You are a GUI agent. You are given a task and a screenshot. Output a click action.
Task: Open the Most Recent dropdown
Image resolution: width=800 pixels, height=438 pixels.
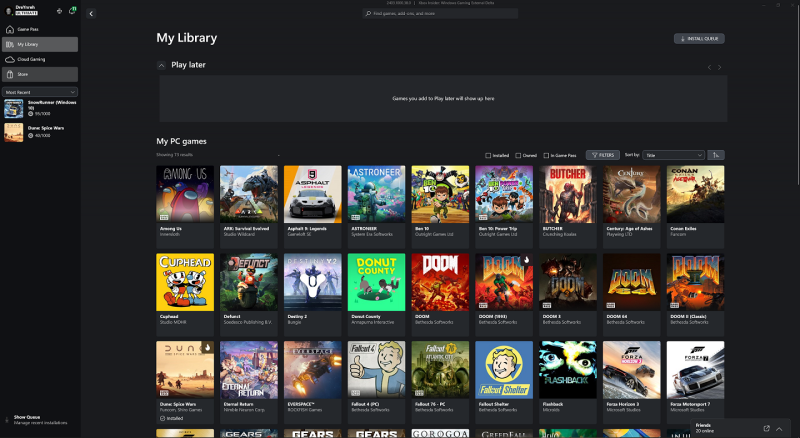point(40,92)
